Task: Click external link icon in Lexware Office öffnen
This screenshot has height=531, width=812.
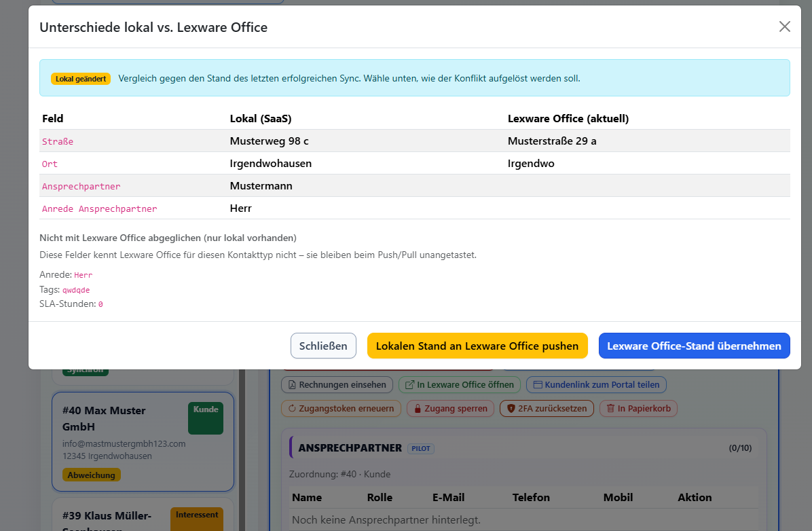Action: (x=409, y=385)
